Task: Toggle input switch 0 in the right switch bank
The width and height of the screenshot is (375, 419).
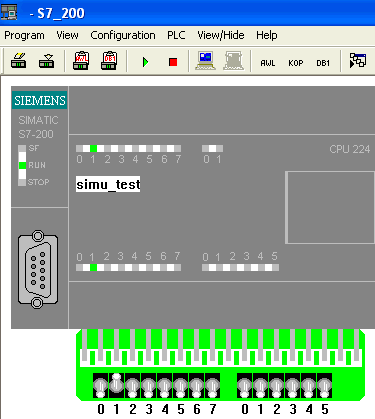Action: tap(245, 386)
